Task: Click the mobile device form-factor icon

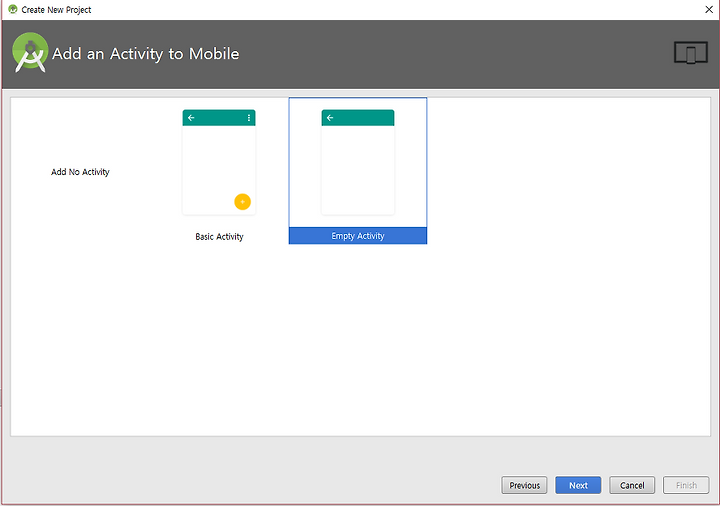Action: click(x=691, y=53)
